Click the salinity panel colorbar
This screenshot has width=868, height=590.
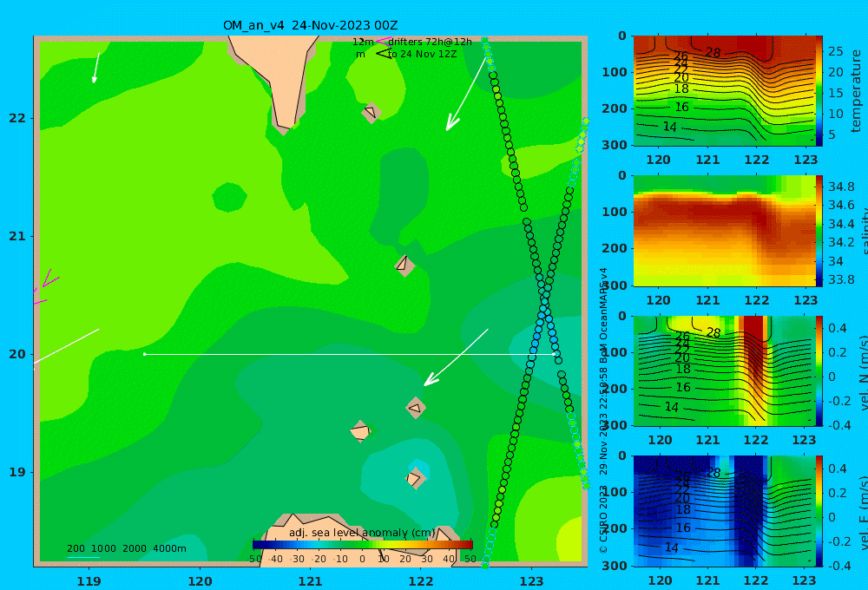(819, 231)
